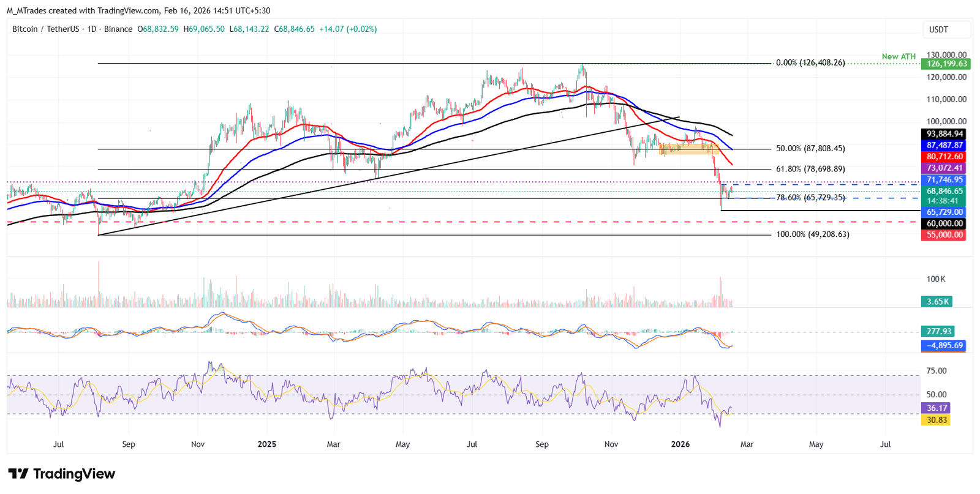Click the Bitcoin / TetherUS symbol title
Screen dimensions: 980x494
(45, 29)
